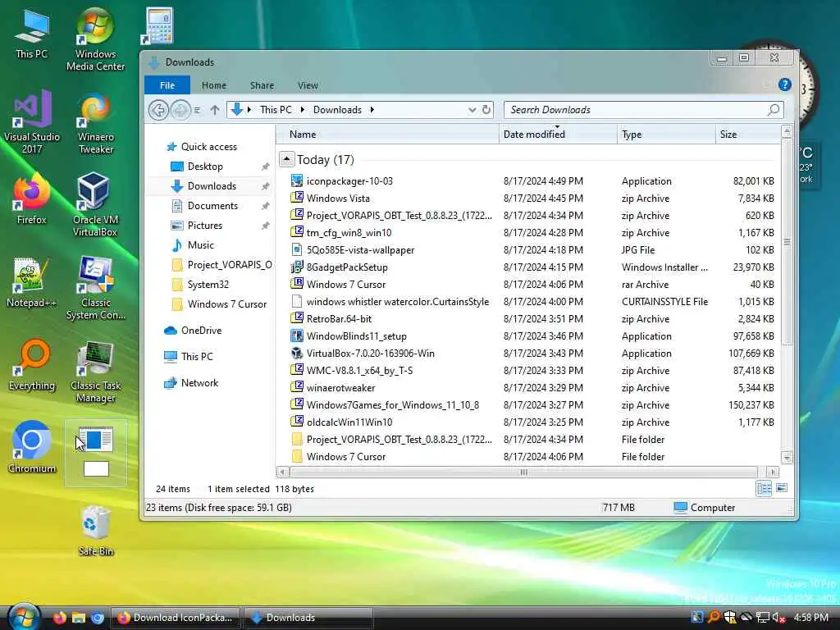Click the vertical scrollbar down arrow
Image resolution: width=840 pixels, height=630 pixels.
pos(787,458)
